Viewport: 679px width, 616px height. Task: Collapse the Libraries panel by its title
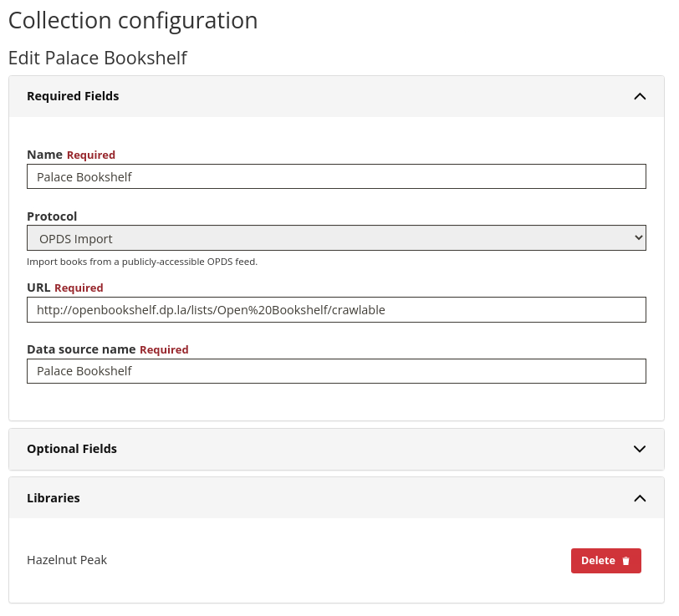[54, 498]
